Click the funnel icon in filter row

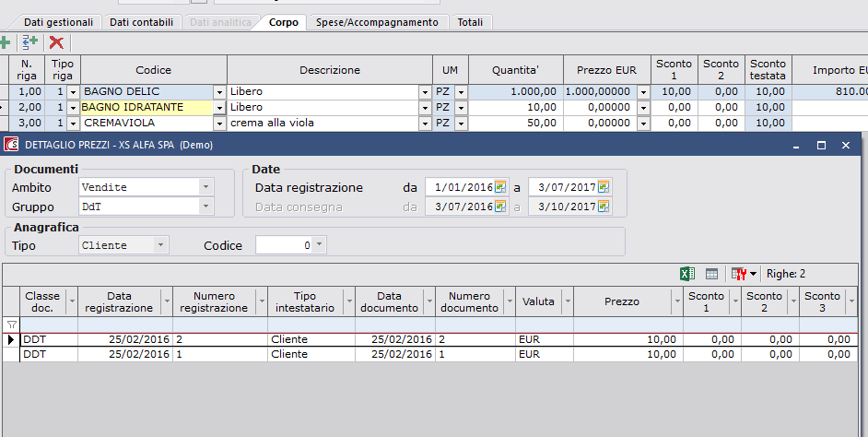point(11,325)
